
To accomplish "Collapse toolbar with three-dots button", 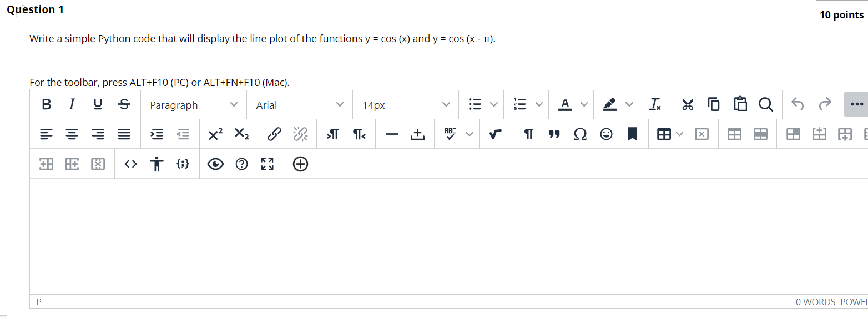I will click(x=856, y=104).
